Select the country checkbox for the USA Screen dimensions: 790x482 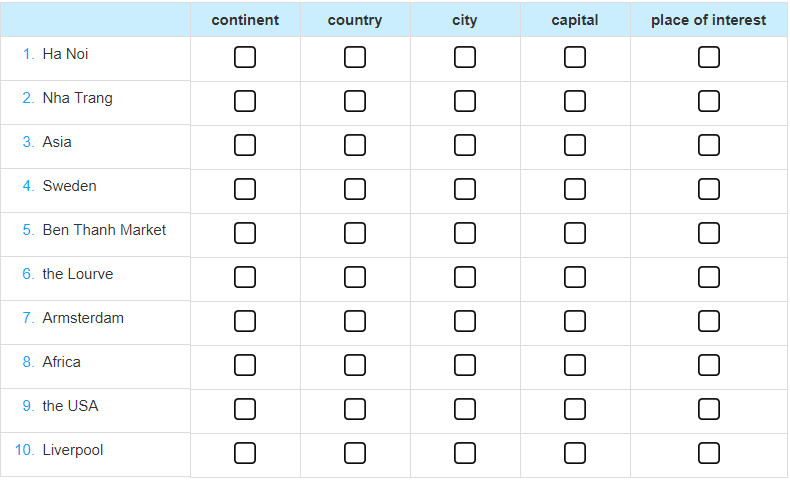[x=355, y=409]
